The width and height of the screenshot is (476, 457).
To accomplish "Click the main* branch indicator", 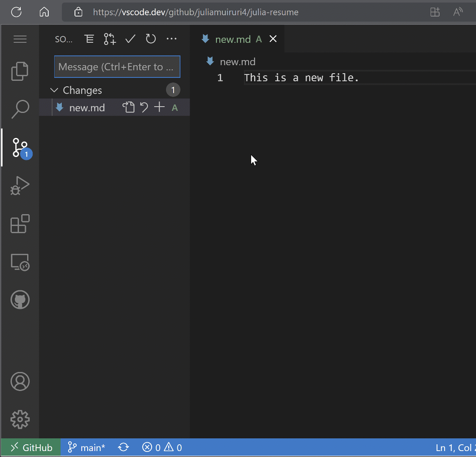I will 86,447.
